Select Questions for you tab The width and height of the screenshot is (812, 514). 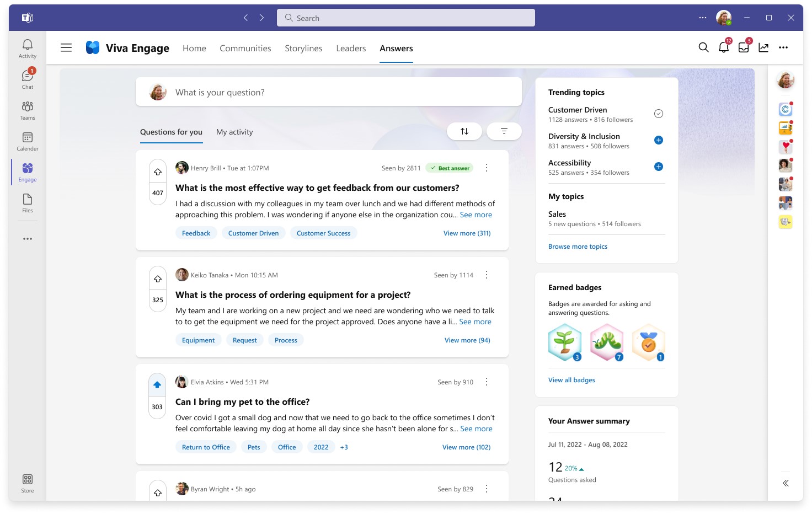click(x=171, y=132)
